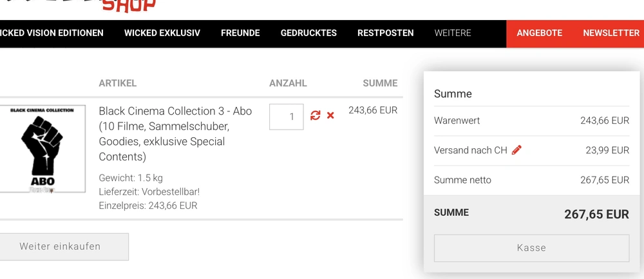Open the ANGEBOTE offers page
The height and width of the screenshot is (279, 644).
tap(540, 33)
